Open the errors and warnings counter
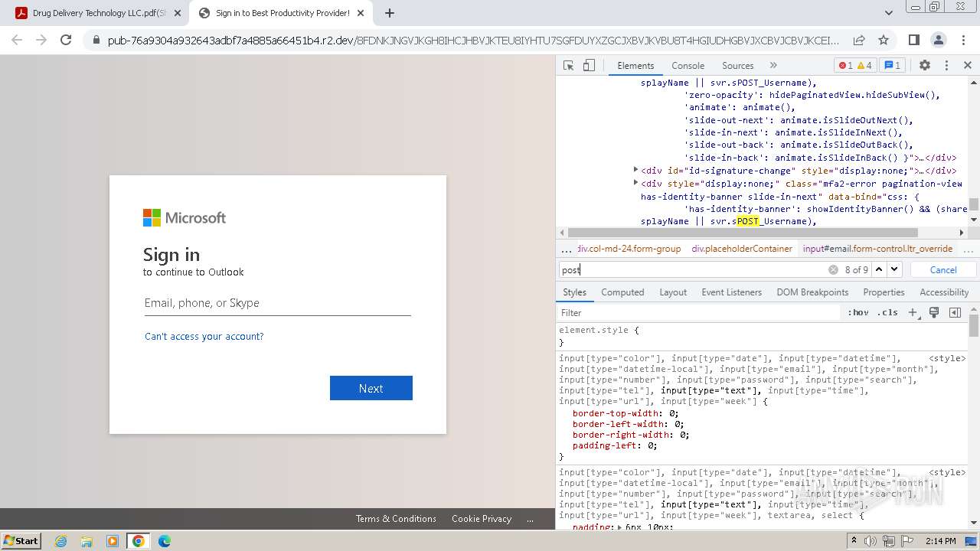 [x=856, y=66]
